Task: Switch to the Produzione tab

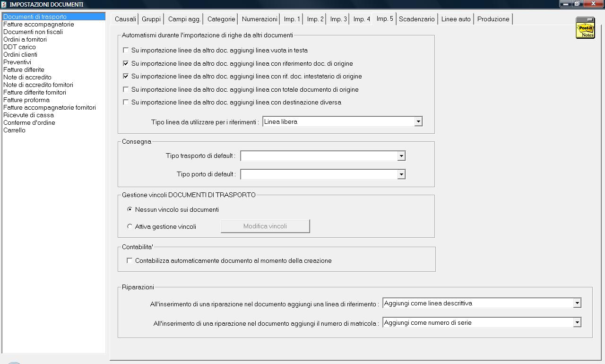Action: 493,19
